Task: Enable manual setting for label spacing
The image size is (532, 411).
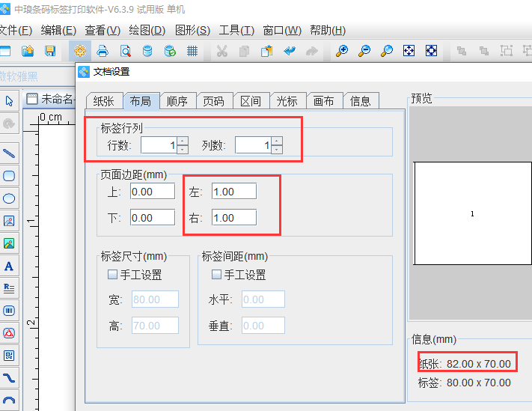Action: pyautogui.click(x=216, y=274)
